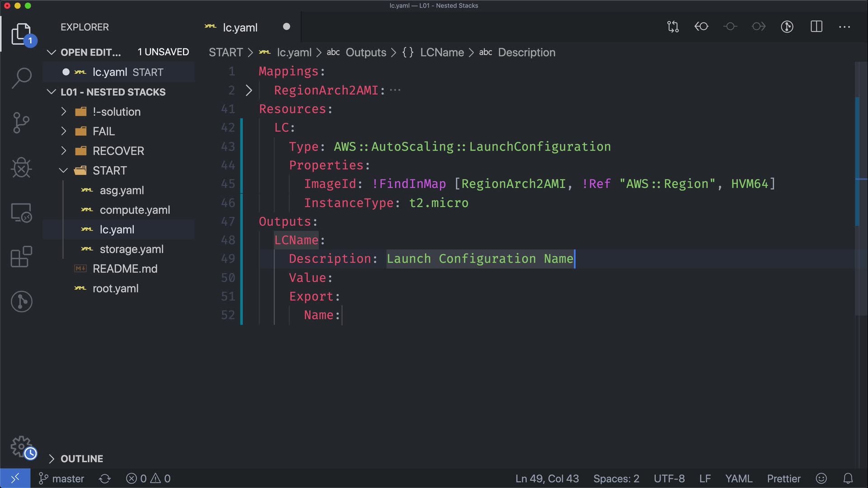Click the Compare Changes toolbar icon
This screenshot has width=868, height=488.
pos(673,27)
